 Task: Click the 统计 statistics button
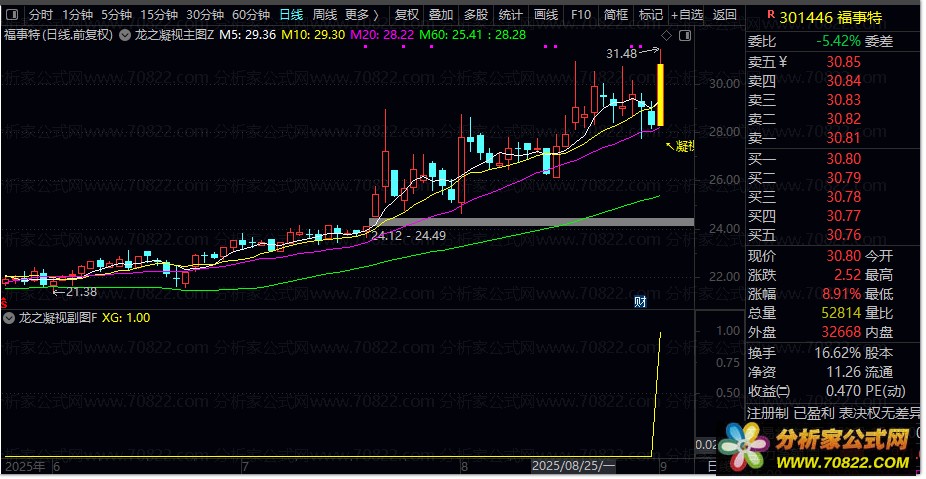[x=510, y=15]
